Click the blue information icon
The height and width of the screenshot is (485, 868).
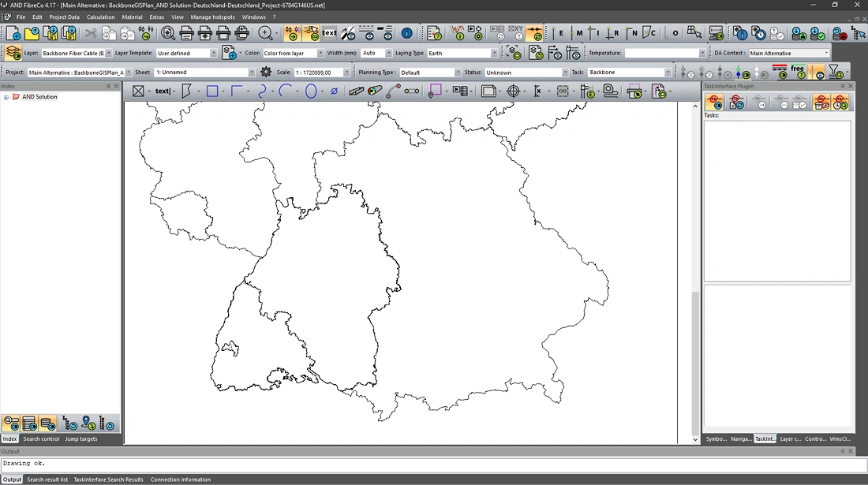pos(407,33)
